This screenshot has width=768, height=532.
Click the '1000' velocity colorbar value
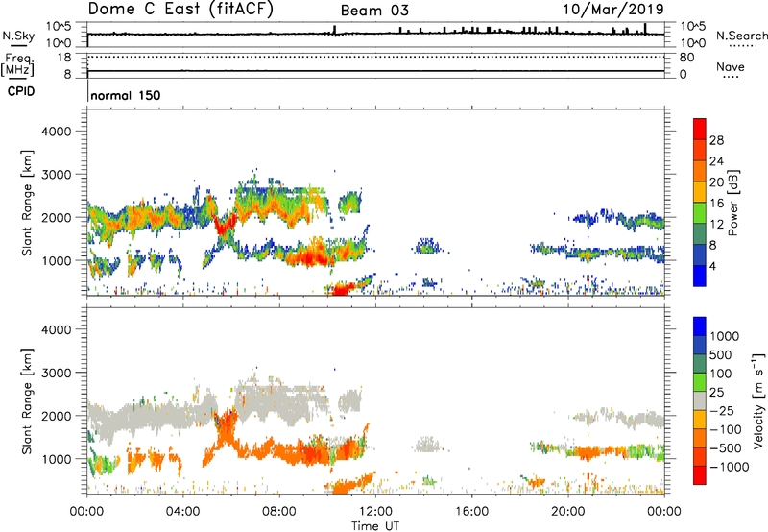point(725,336)
